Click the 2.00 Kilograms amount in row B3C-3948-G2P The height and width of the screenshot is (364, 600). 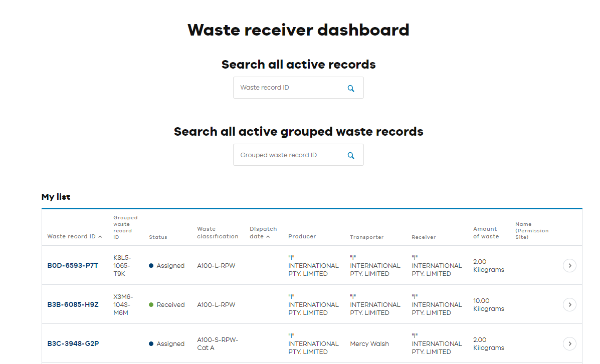tap(489, 344)
